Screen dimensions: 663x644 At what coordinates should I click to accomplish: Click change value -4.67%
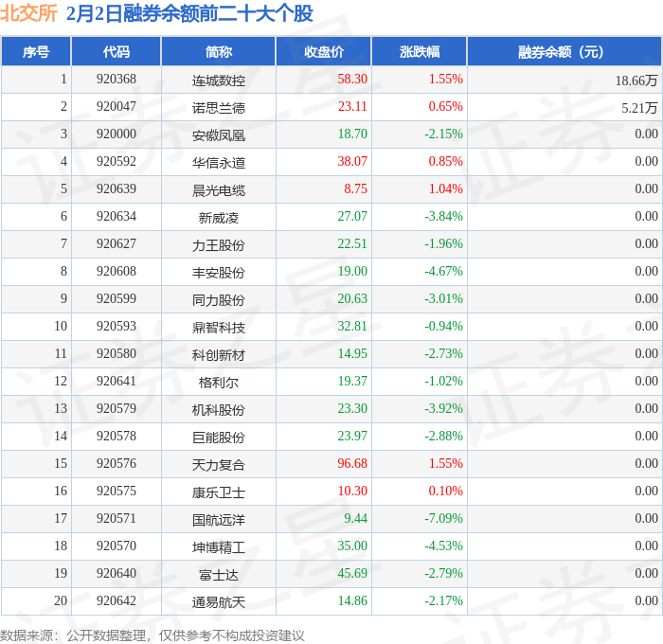(x=443, y=272)
